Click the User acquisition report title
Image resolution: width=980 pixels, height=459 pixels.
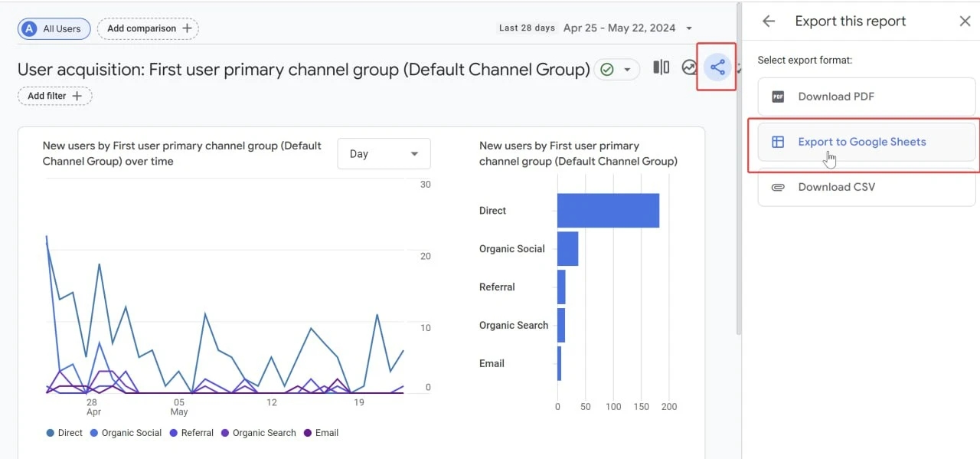coord(304,70)
